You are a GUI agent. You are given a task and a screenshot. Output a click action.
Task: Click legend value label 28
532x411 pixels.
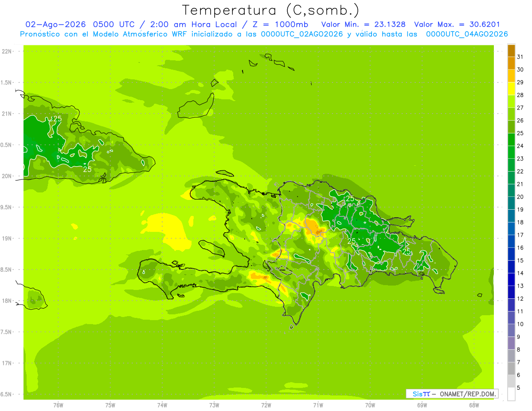[x=520, y=95]
